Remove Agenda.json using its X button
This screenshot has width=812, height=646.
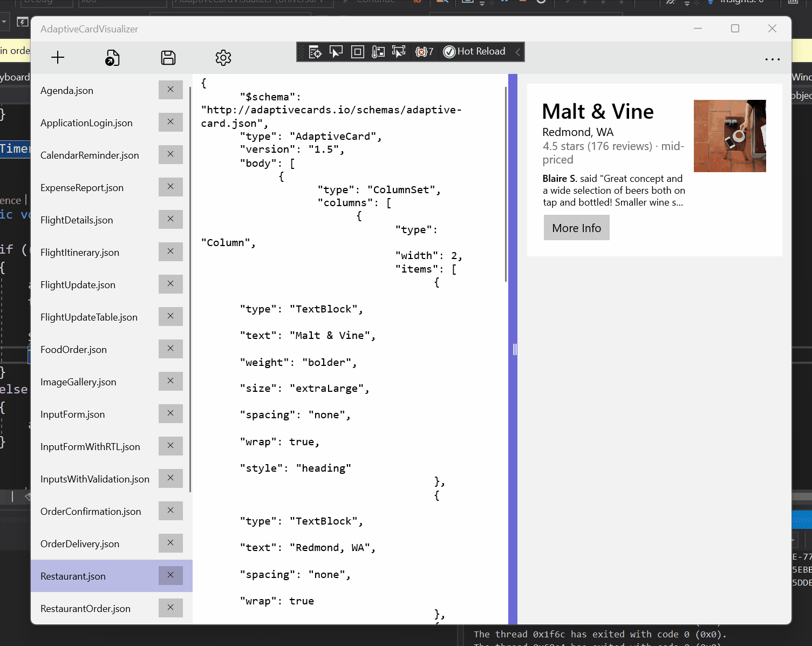[170, 90]
